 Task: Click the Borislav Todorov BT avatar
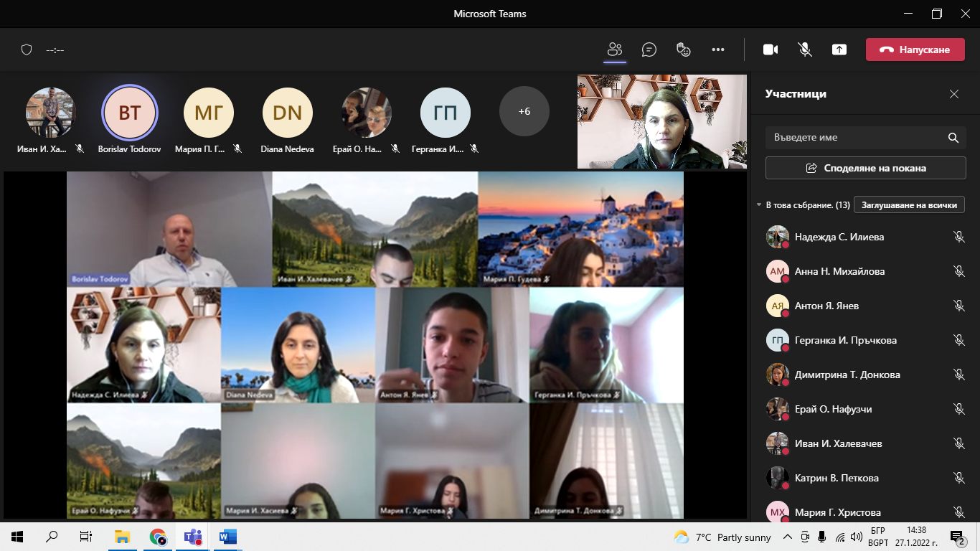point(130,113)
